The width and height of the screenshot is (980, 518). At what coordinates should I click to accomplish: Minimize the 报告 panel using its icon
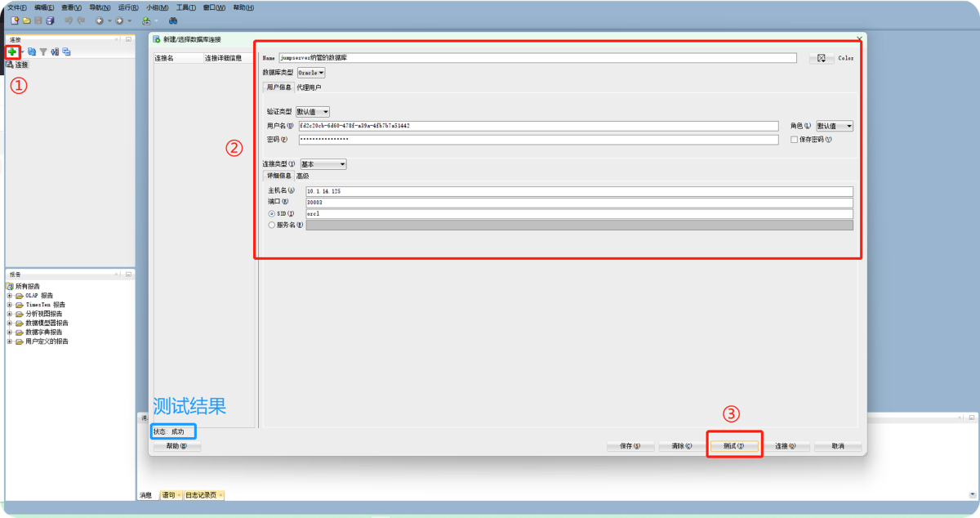(128, 275)
